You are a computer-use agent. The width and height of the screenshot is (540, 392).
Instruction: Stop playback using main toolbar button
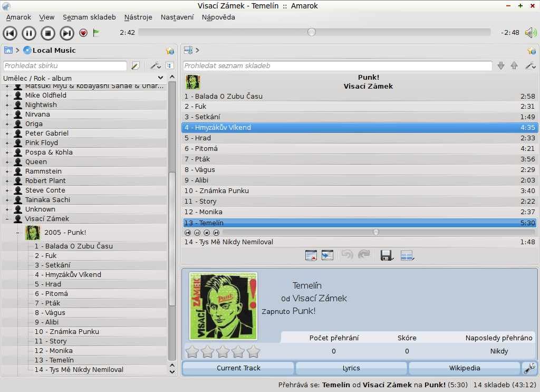pos(48,33)
